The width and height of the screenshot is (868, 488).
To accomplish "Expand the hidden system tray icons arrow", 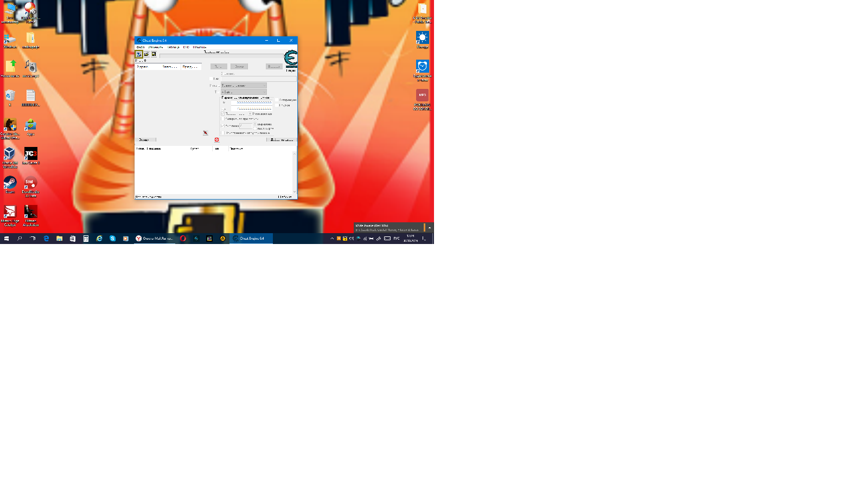I will point(332,238).
